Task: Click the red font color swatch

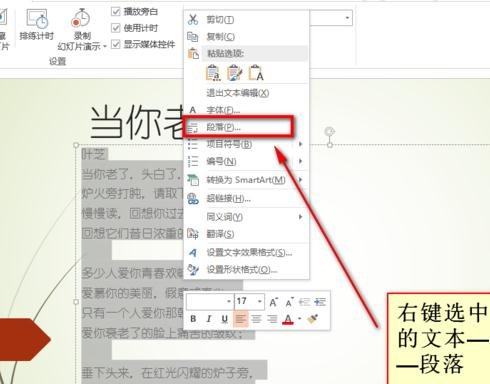Action: (x=288, y=319)
